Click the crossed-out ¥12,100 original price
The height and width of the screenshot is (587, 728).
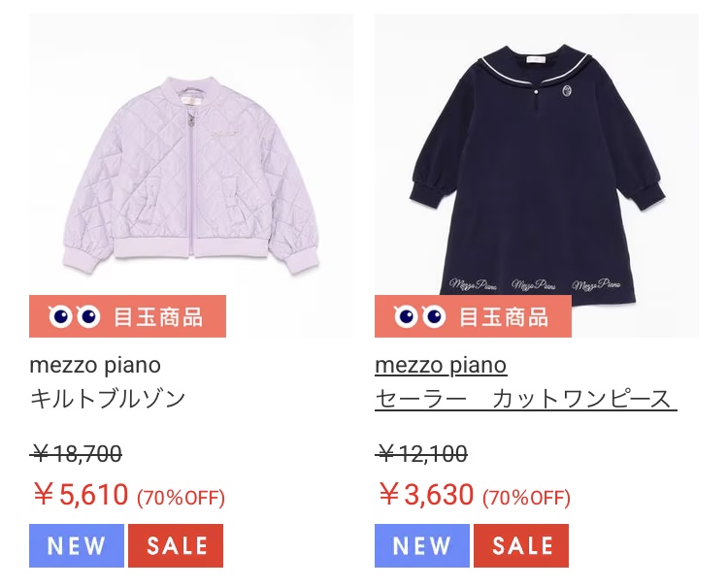421,453
